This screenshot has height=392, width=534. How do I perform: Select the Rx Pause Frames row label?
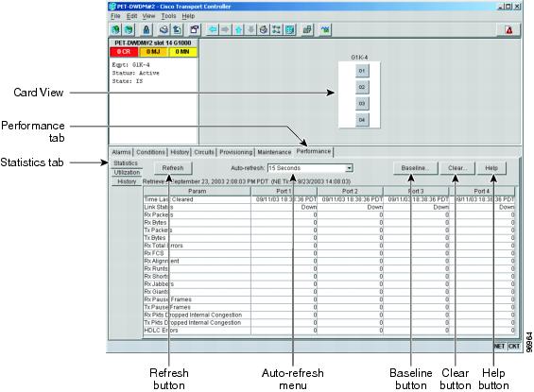click(x=168, y=299)
